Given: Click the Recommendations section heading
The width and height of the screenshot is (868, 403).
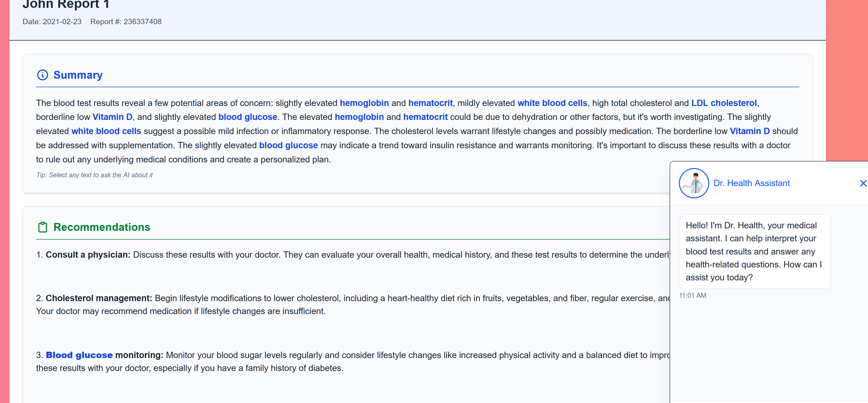Looking at the screenshot, I should [x=101, y=227].
